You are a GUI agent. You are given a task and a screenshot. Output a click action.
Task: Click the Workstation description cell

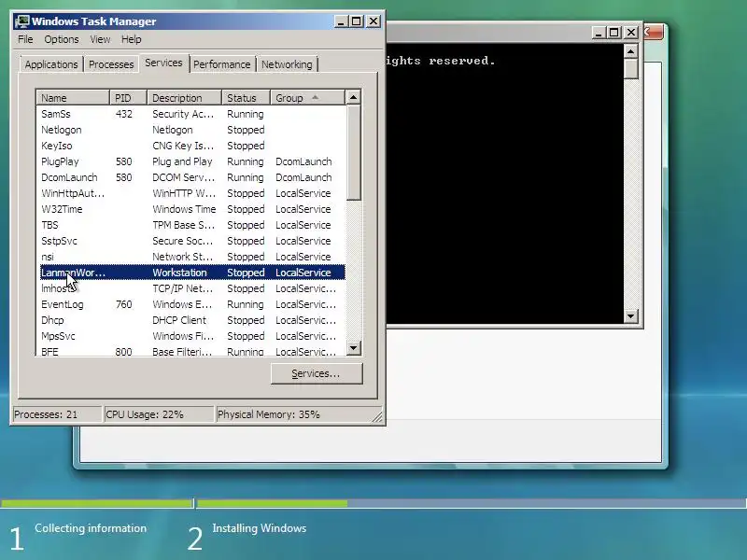(x=179, y=273)
